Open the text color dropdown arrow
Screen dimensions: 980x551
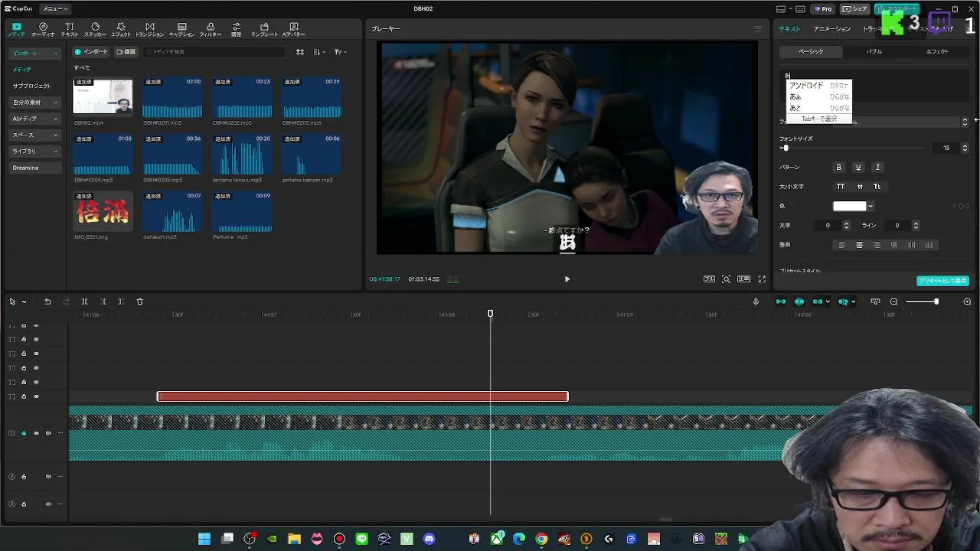(x=871, y=206)
